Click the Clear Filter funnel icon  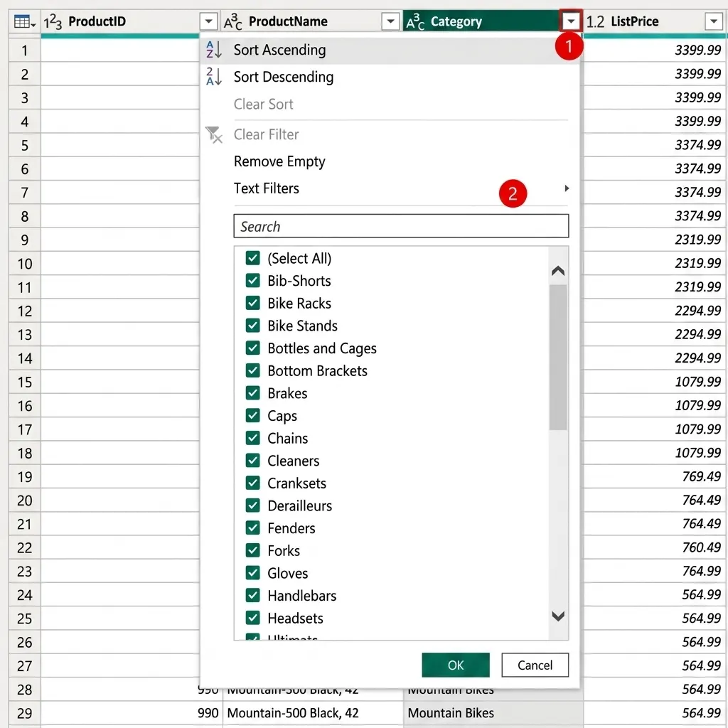pyautogui.click(x=214, y=134)
